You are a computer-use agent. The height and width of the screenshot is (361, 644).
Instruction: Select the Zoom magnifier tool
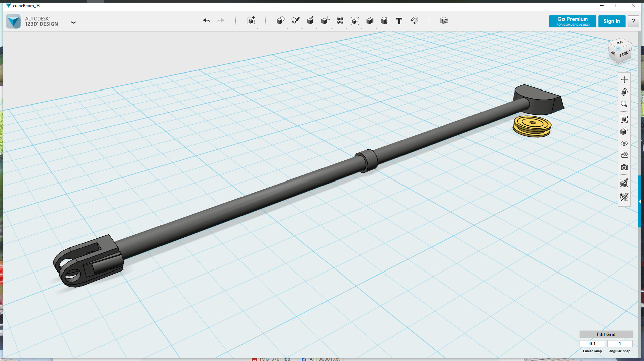(x=624, y=104)
